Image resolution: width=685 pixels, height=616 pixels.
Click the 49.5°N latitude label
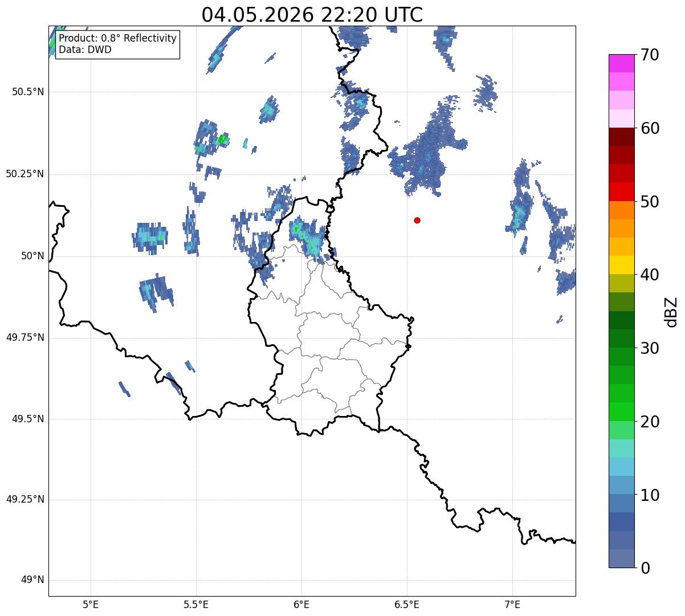pos(28,419)
